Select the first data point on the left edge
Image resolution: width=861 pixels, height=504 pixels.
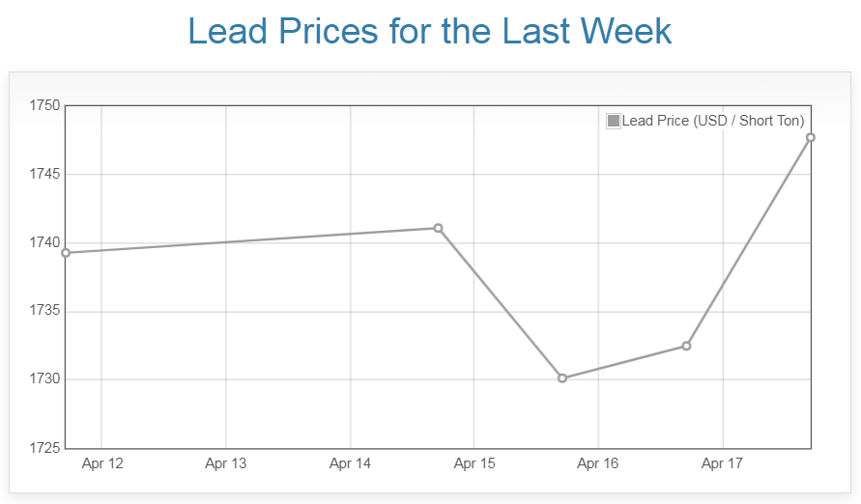click(x=66, y=253)
